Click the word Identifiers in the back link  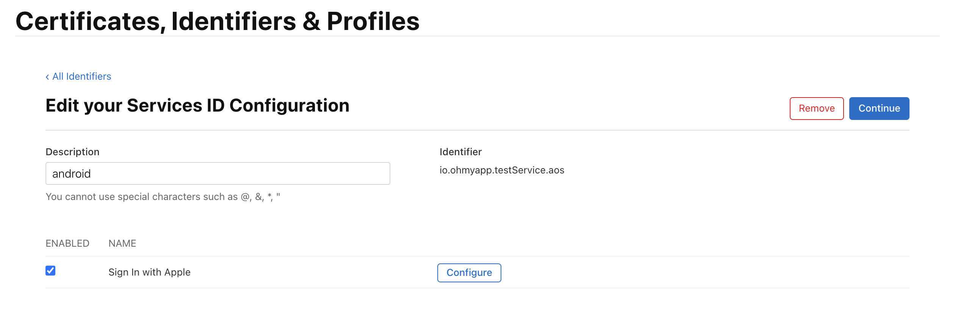89,77
